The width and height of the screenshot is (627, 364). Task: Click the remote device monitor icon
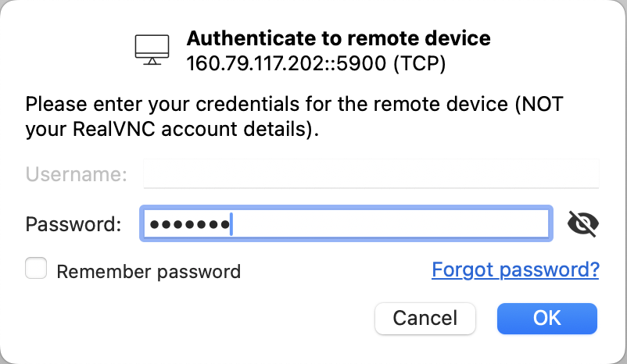pyautogui.click(x=152, y=49)
